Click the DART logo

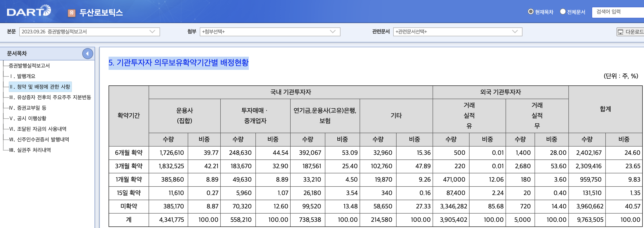click(29, 11)
